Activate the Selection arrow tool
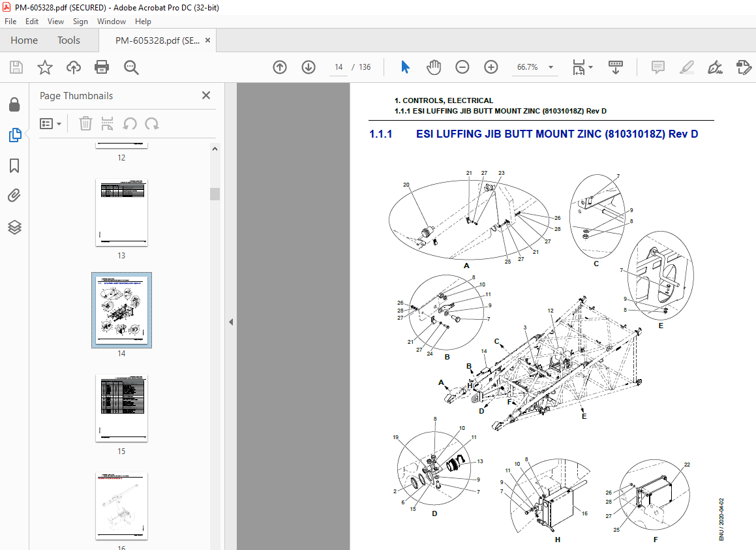Viewport: 756px width, 550px height. [406, 67]
